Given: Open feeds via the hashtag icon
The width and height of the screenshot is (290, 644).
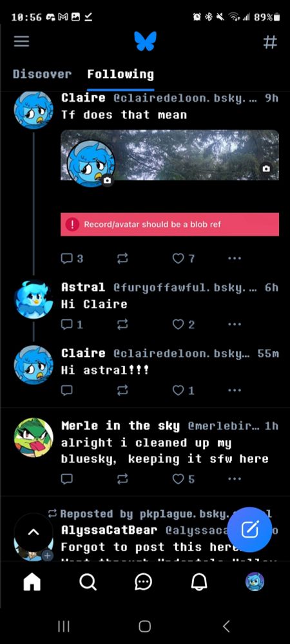Looking at the screenshot, I should 270,41.
